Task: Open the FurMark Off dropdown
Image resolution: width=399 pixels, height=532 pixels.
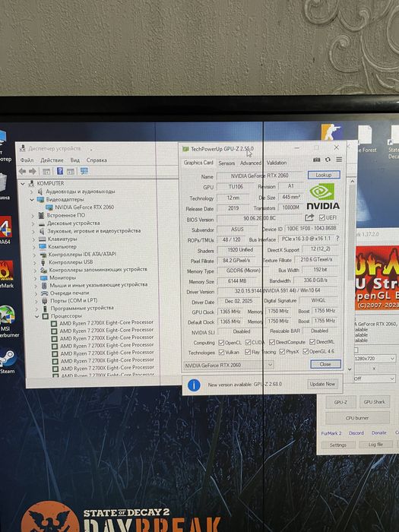Action: pos(375,378)
